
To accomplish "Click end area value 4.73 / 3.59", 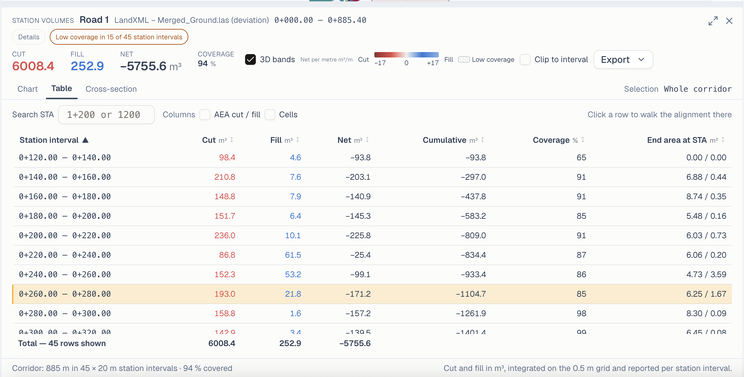I will pos(706,274).
